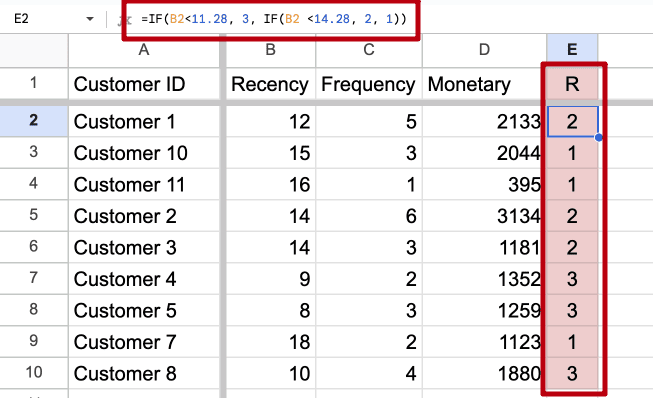The height and width of the screenshot is (398, 653).
Task: Select the 'Customer 10' cell
Action: tap(144, 153)
